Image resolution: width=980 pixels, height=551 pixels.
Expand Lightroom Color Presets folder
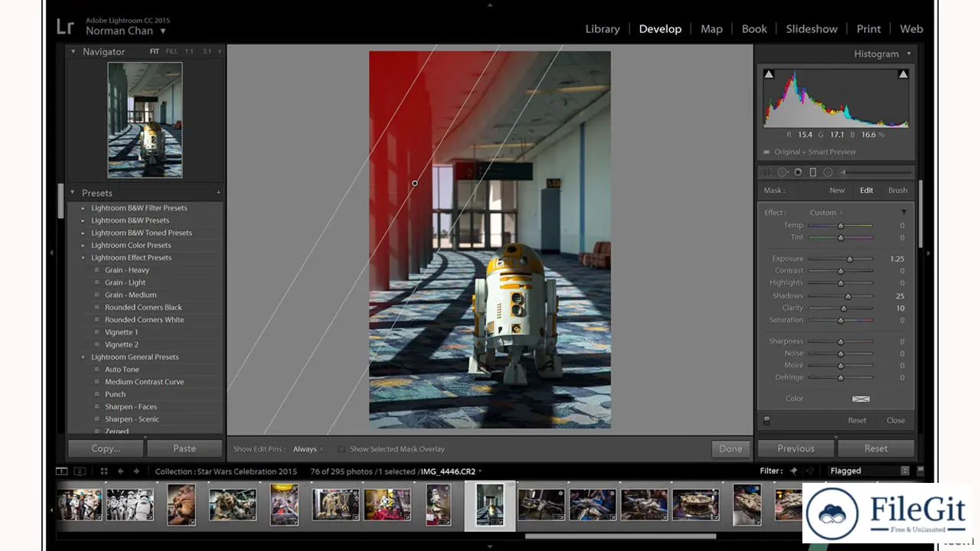[83, 246]
